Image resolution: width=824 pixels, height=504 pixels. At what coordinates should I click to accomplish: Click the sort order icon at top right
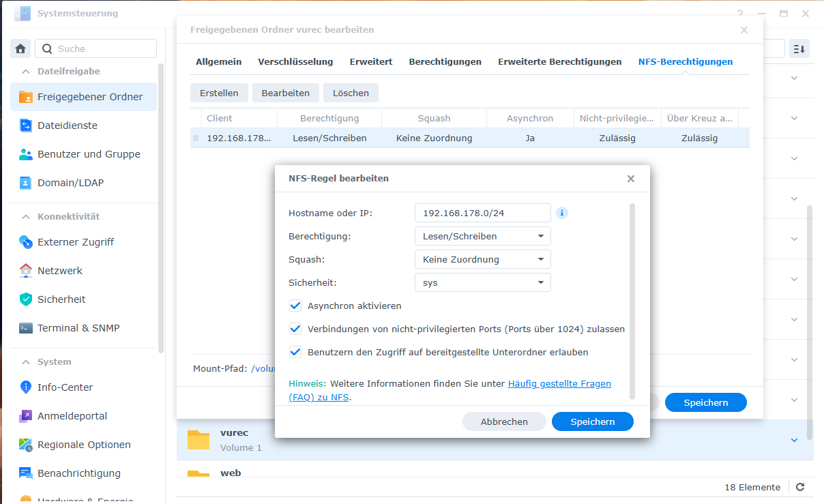click(799, 48)
